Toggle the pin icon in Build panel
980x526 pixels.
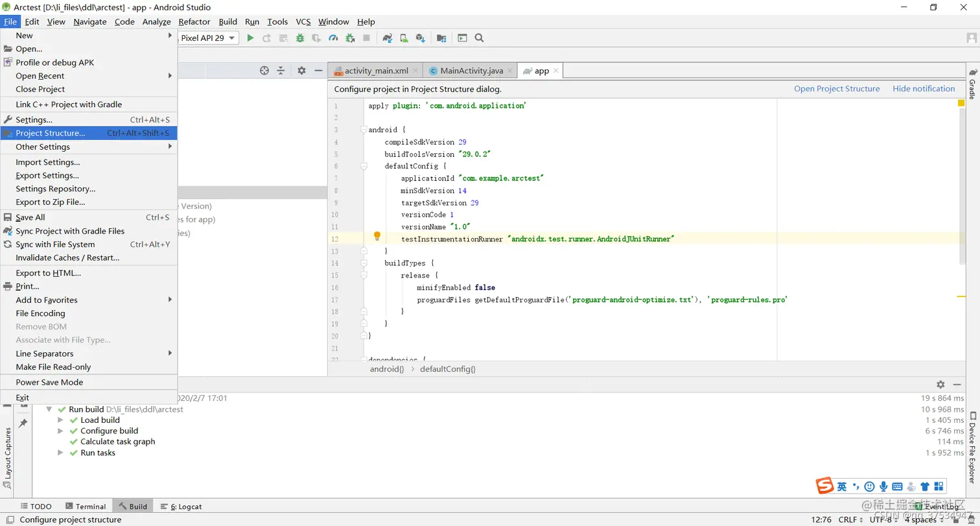pyautogui.click(x=23, y=423)
